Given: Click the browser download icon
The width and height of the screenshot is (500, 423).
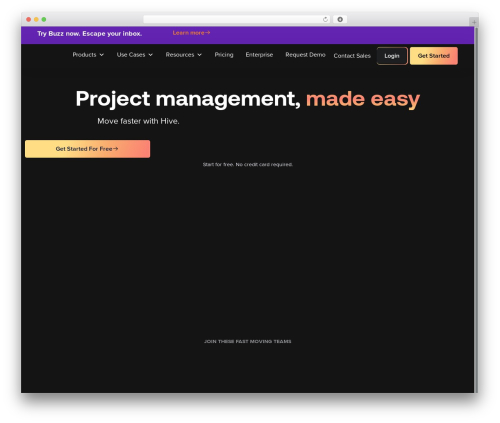Looking at the screenshot, I should [340, 19].
